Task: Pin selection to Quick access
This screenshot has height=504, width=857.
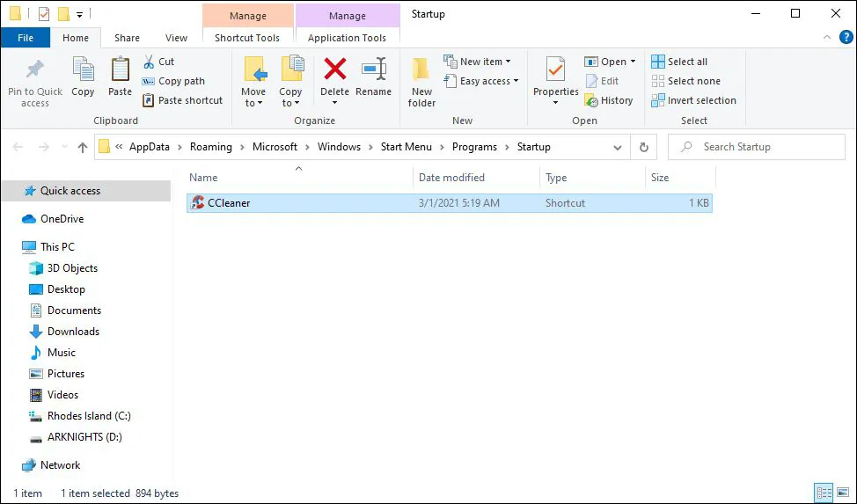Action: click(35, 82)
